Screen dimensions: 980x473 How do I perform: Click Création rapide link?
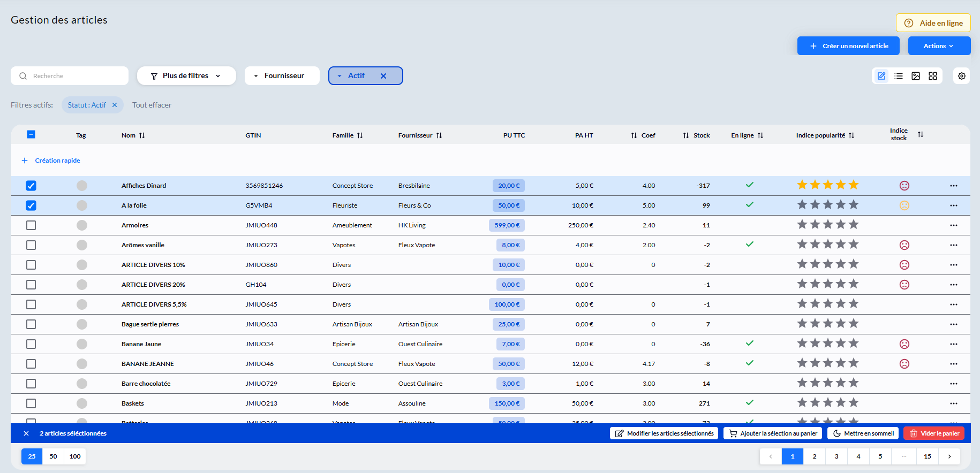click(x=51, y=161)
